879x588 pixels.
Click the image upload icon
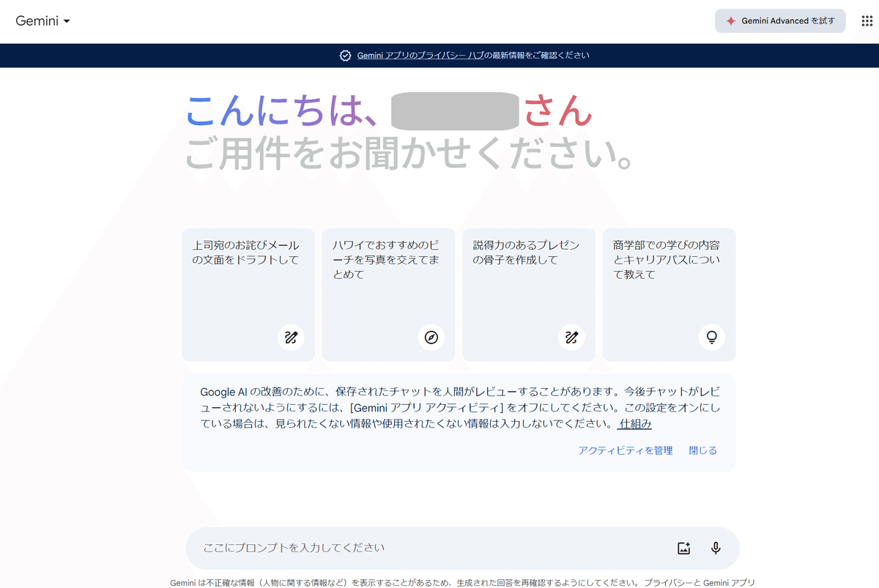pos(683,548)
